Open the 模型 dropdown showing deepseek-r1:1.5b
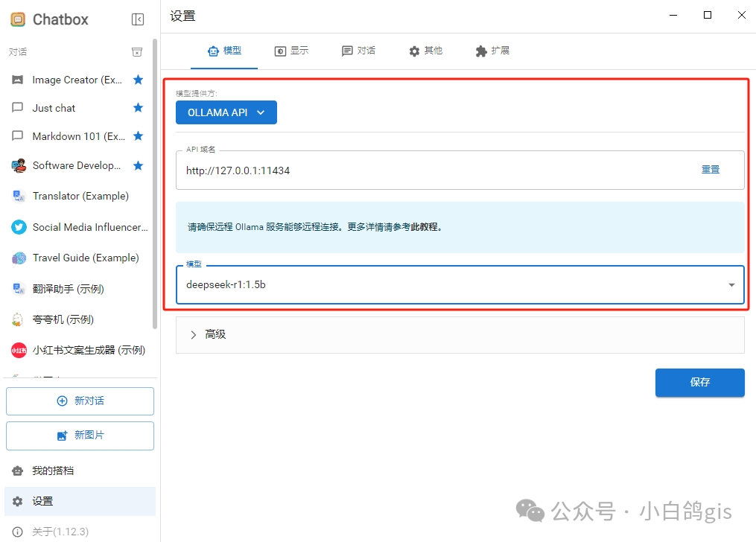 tap(460, 284)
